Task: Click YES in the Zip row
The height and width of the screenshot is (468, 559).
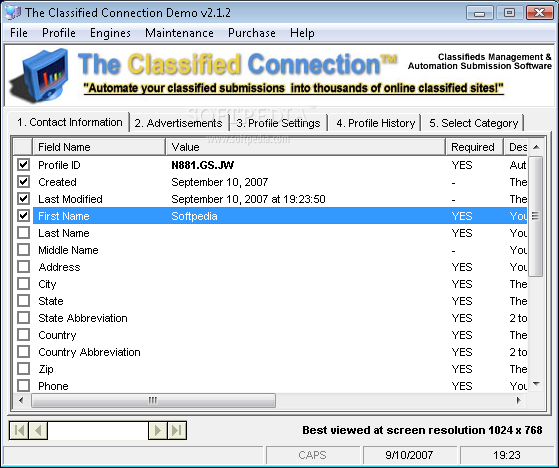Action: point(462,369)
